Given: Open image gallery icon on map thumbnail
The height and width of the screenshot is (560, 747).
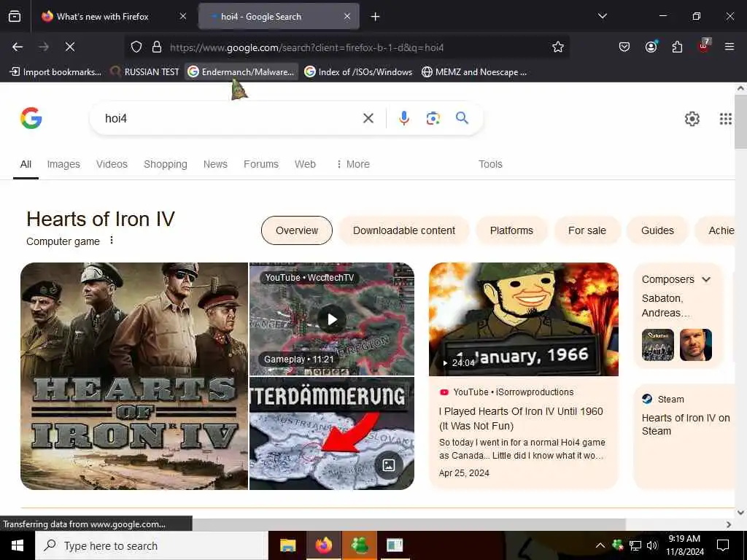Looking at the screenshot, I should point(389,464).
